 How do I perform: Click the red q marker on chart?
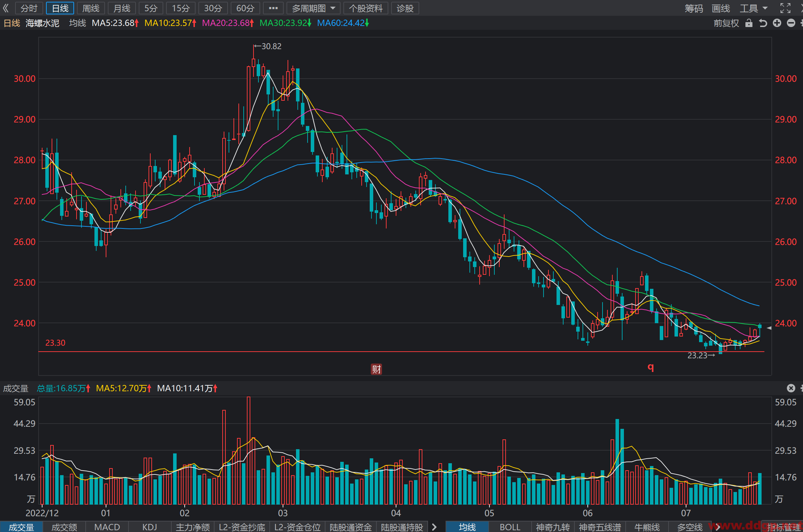pos(651,367)
